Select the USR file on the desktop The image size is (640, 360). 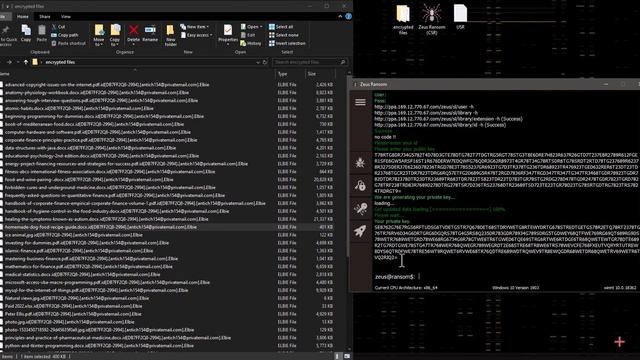pyautogui.click(x=460, y=17)
